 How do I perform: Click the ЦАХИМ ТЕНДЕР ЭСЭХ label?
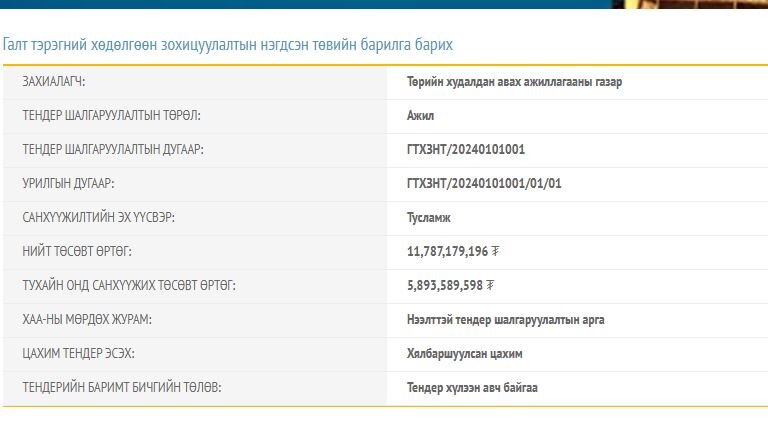(78, 354)
